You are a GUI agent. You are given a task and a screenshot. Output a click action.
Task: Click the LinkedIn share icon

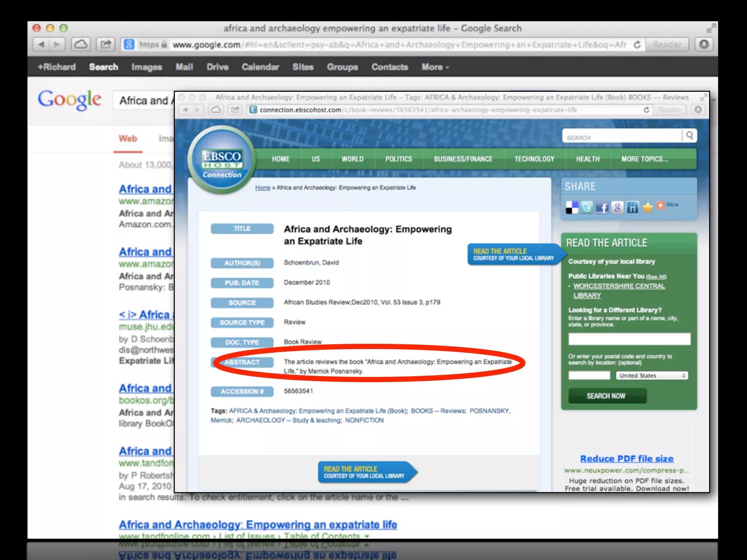[x=632, y=207]
